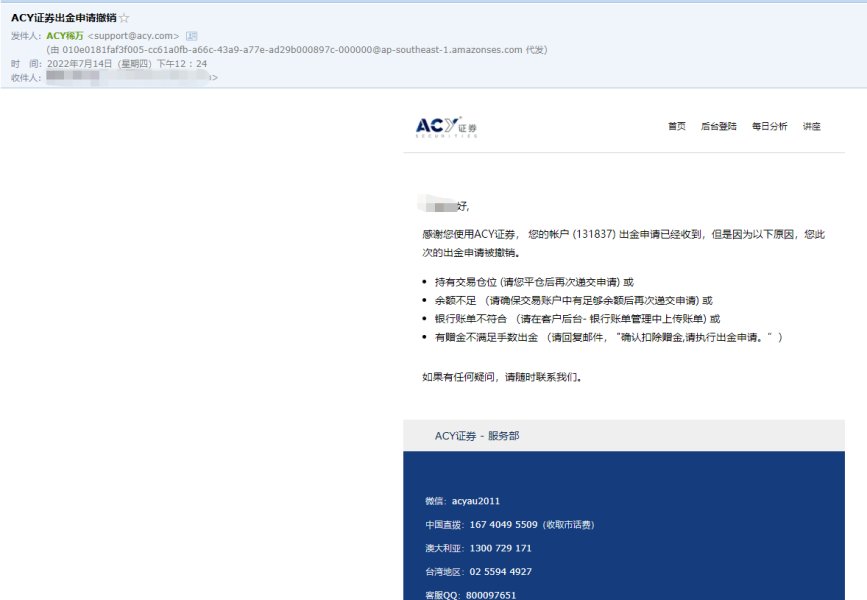Click the email subject ACY证券出金申请撤销
This screenshot has height=600, width=867.
[x=64, y=18]
